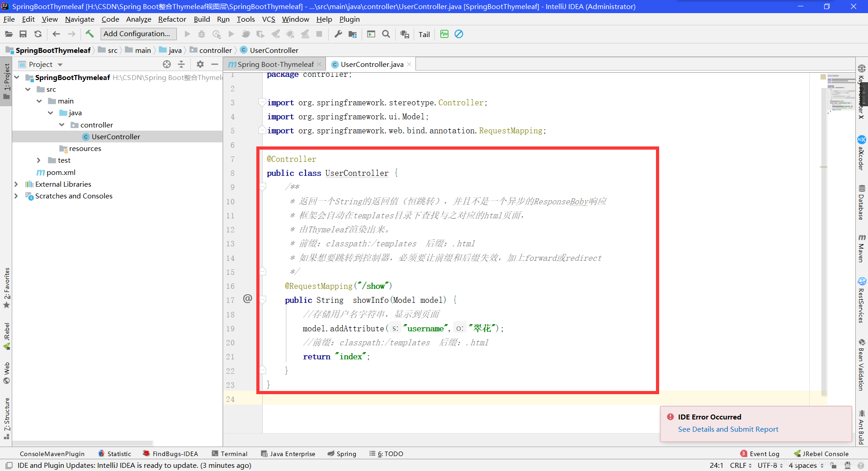Expand the test folder node
Viewport: 868px width, 471px height.
[39, 160]
